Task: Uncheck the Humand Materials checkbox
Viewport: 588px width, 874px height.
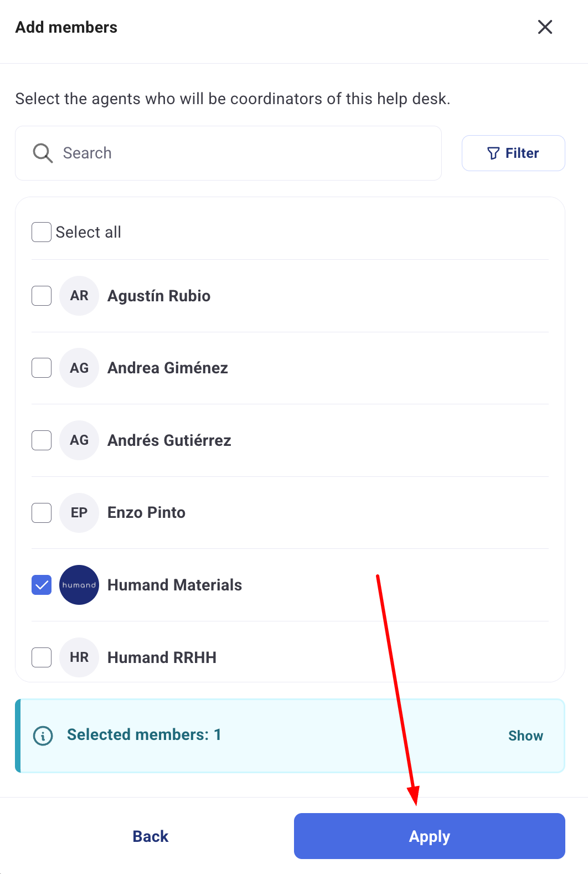Action: (42, 585)
